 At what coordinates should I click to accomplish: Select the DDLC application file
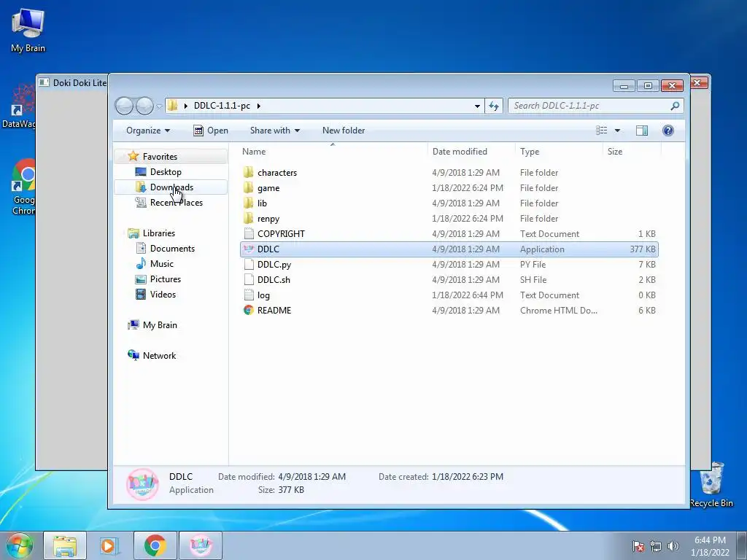tap(449, 249)
